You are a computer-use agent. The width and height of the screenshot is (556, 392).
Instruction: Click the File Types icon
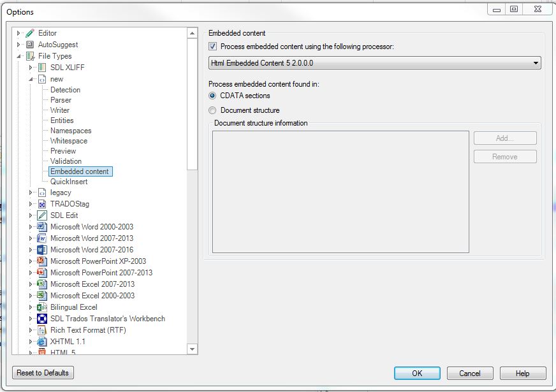(30, 56)
